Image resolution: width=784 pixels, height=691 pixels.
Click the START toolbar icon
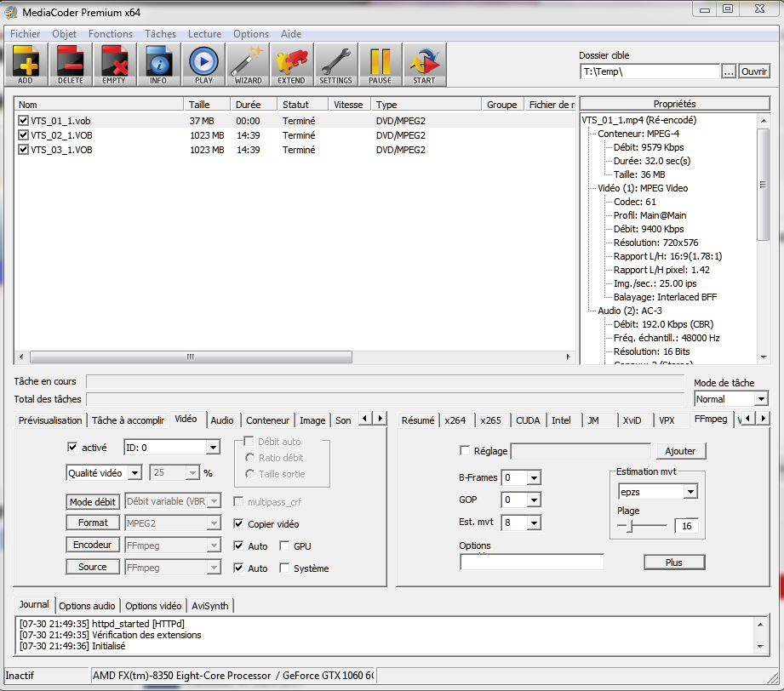pos(424,65)
